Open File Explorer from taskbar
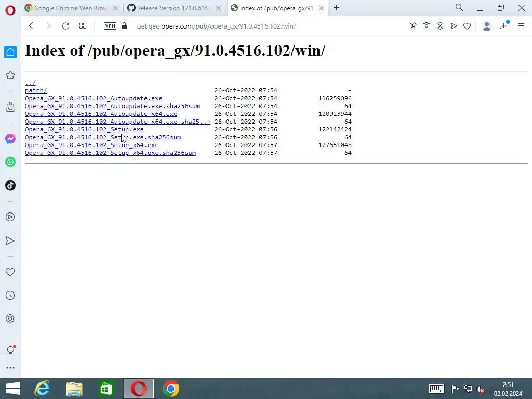The image size is (532, 399). (74, 389)
